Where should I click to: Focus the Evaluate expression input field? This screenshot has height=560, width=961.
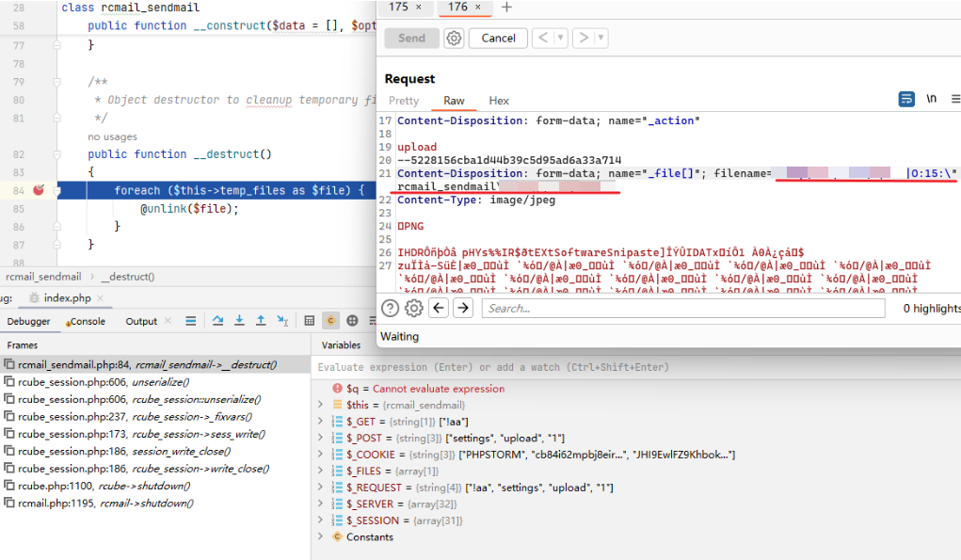(637, 367)
